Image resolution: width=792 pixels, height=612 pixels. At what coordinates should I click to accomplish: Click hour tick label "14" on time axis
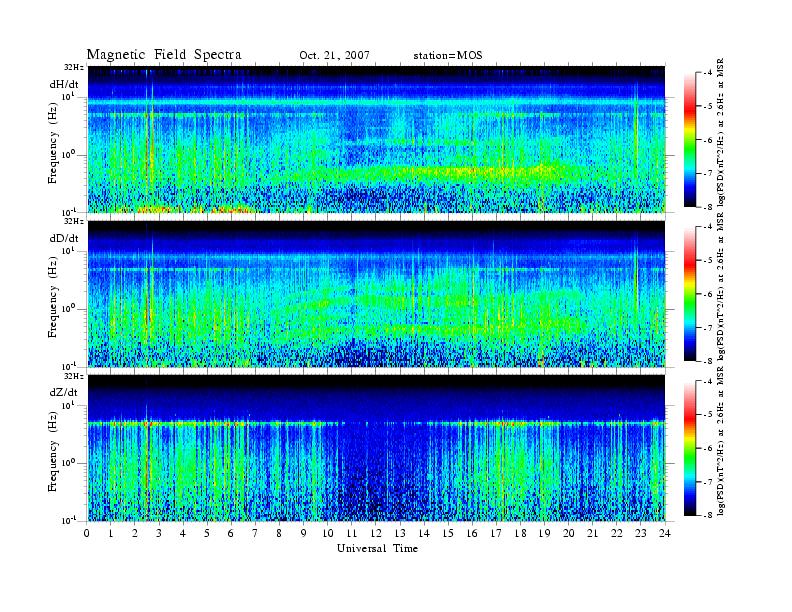424,533
